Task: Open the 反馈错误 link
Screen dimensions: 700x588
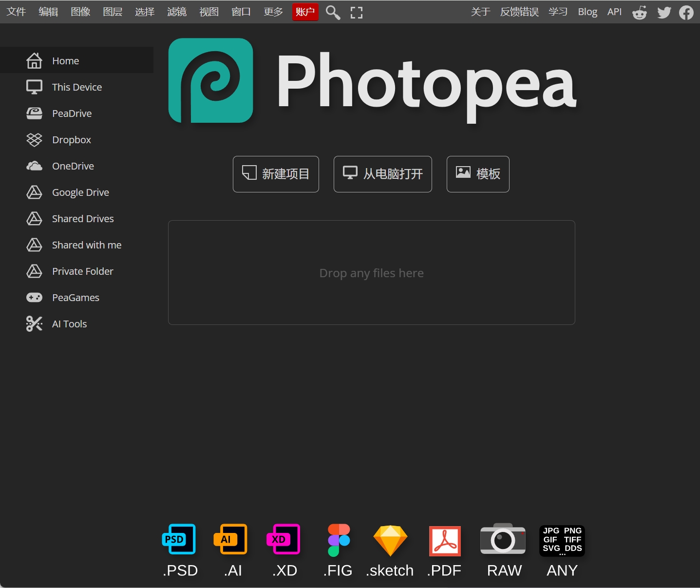Action: [x=519, y=12]
